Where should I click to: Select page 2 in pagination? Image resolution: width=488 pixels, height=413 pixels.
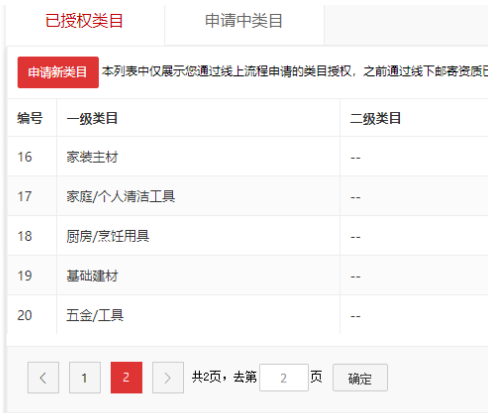(x=126, y=378)
